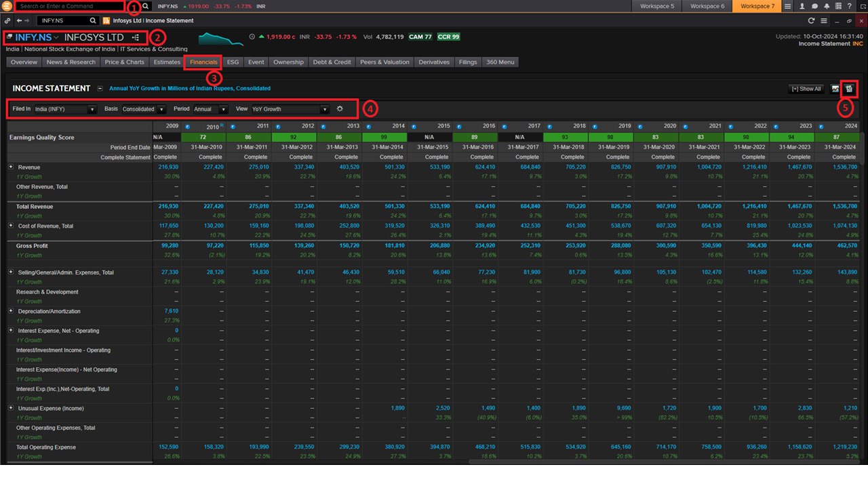Open the Ownership tab

pos(288,62)
